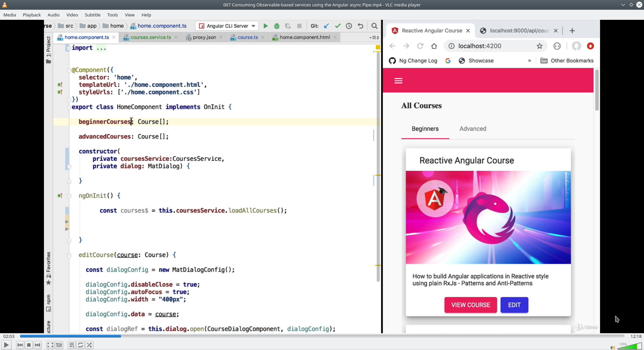644x350 pixels.
Task: Open the Angular CLI Server configuration dropdown
Action: tap(227, 26)
